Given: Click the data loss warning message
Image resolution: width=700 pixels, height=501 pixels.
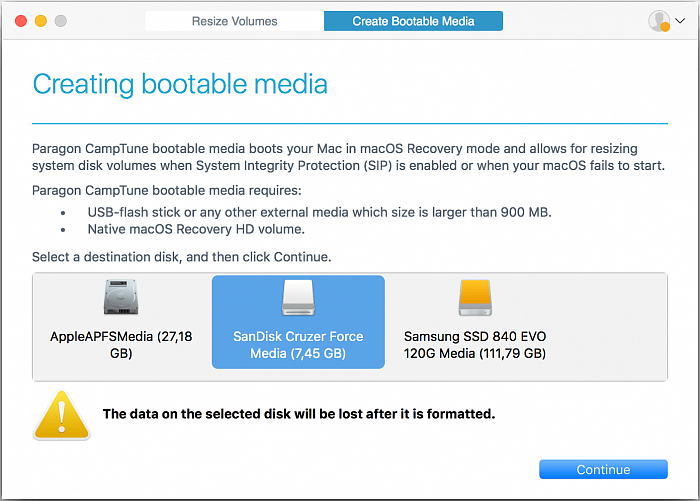Looking at the screenshot, I should [x=299, y=413].
